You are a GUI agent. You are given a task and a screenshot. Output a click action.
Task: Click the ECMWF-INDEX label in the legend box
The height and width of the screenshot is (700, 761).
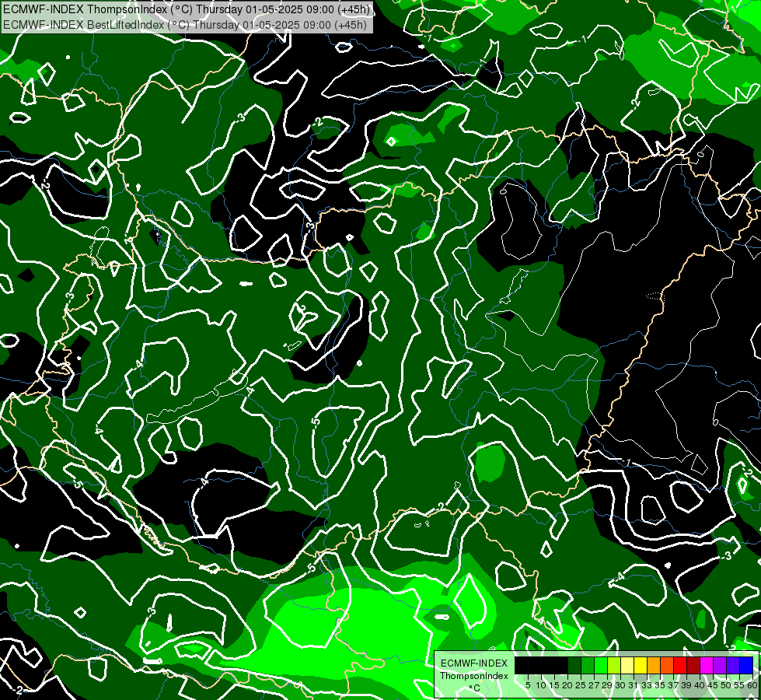pos(474,663)
